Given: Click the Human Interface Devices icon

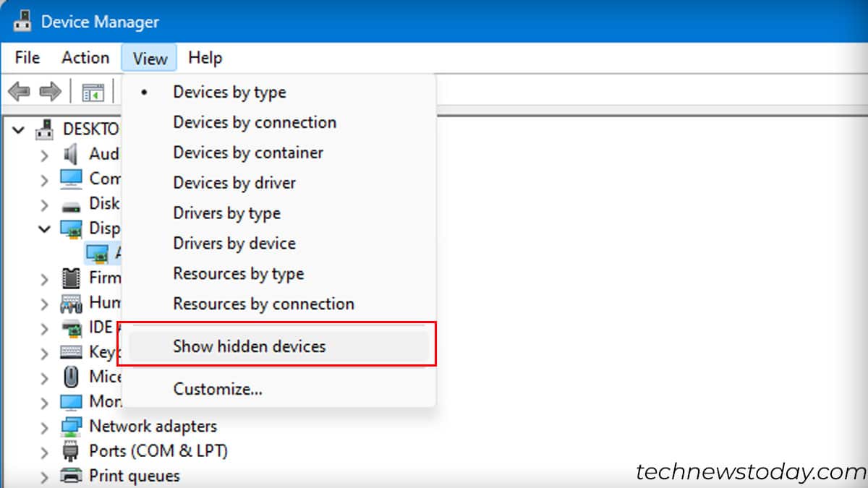Looking at the screenshot, I should (71, 303).
